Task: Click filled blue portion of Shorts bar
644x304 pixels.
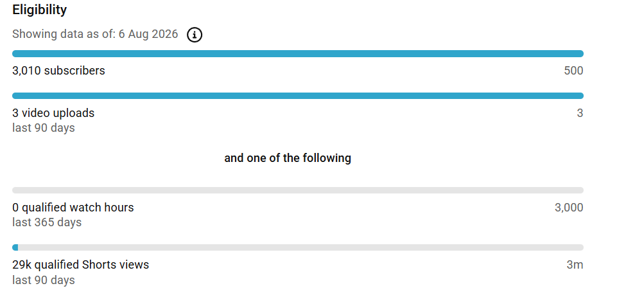Action: click(x=15, y=247)
